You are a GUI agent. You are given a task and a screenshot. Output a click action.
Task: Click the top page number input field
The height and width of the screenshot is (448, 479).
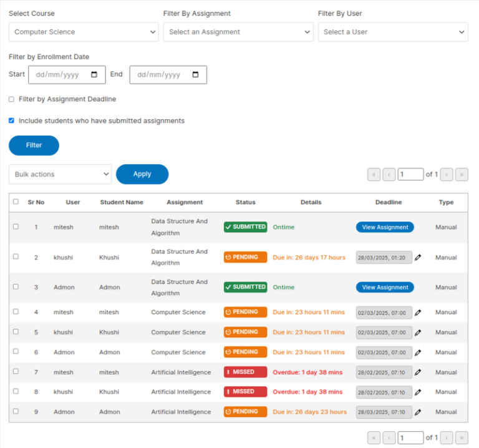click(410, 175)
